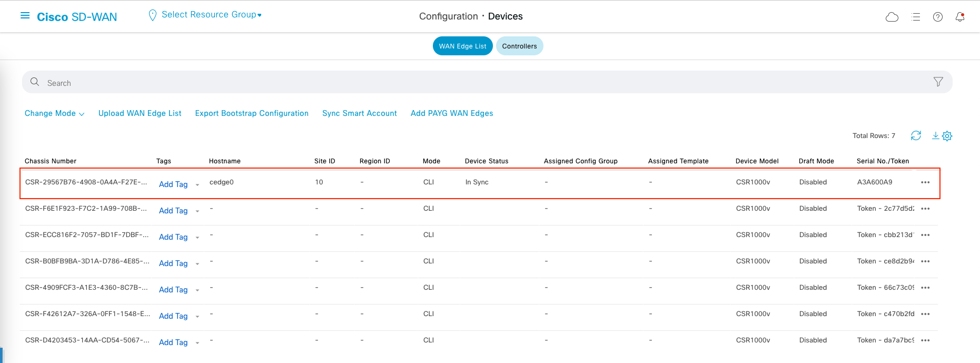Click the filter funnel icon in search bar
Screen dimensions: 980x363
coord(938,82)
